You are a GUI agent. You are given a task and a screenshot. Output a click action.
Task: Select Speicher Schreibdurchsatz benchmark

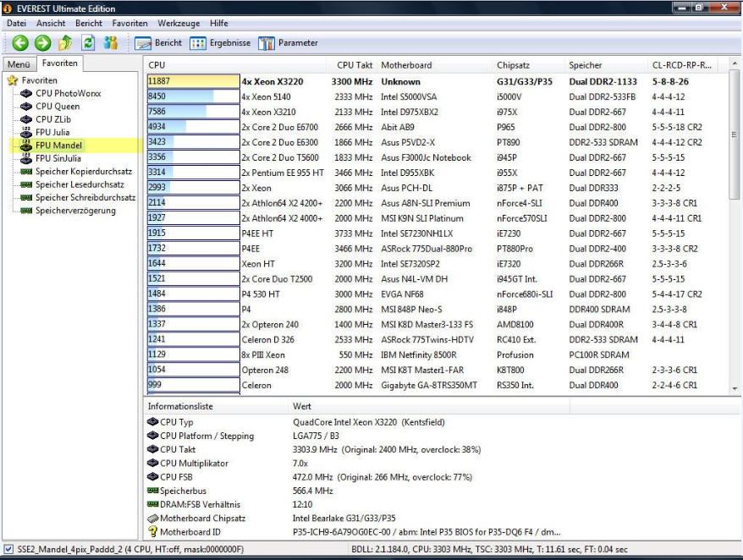(x=85, y=198)
